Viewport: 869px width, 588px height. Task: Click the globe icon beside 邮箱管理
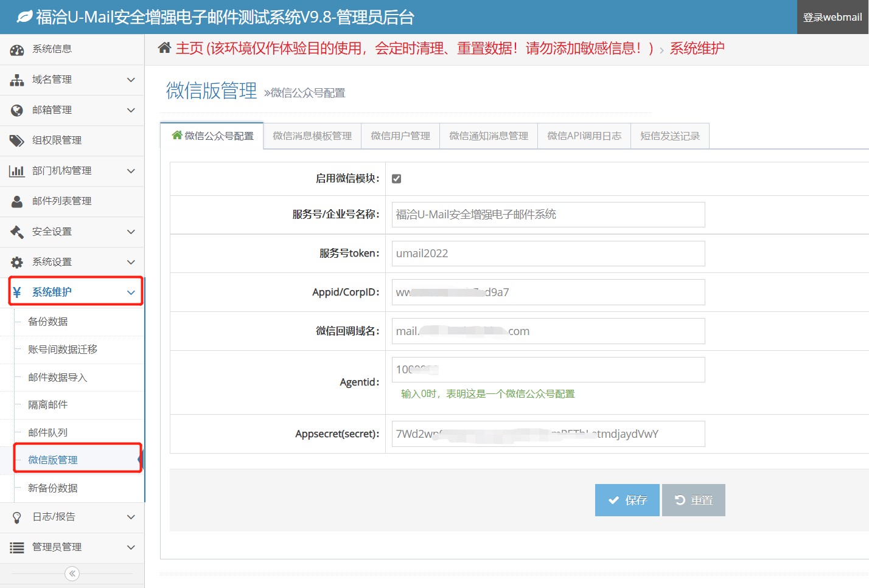17,111
